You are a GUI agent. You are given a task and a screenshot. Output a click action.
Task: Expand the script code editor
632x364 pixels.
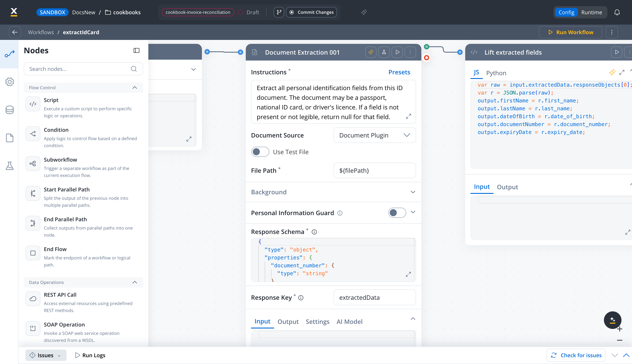point(622,73)
